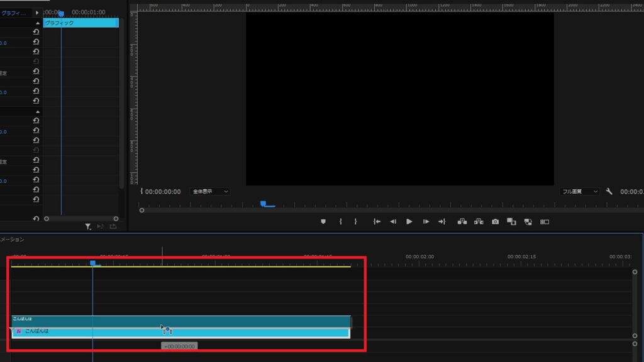Collapse the first effect group in Effect Controls
Screen dimensions: 644x362
[x=38, y=23]
